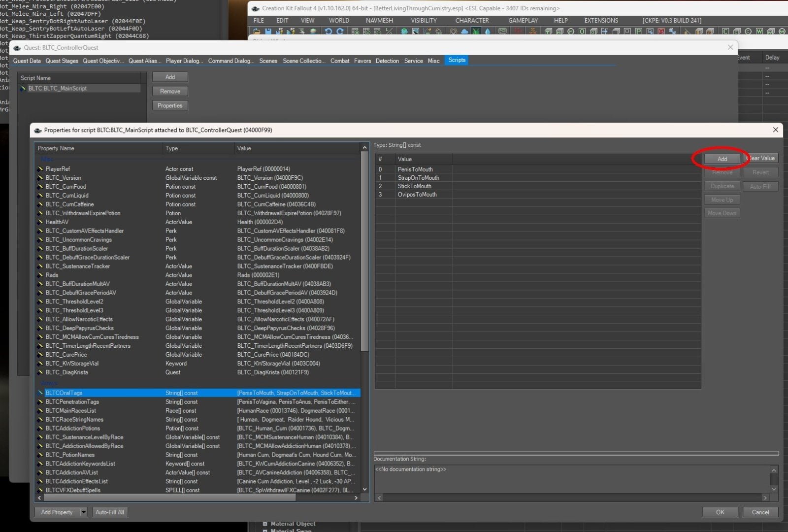The height and width of the screenshot is (532, 788).
Task: Click the property icon beside BLTC_DiagKrista
Action: [x=40, y=372]
